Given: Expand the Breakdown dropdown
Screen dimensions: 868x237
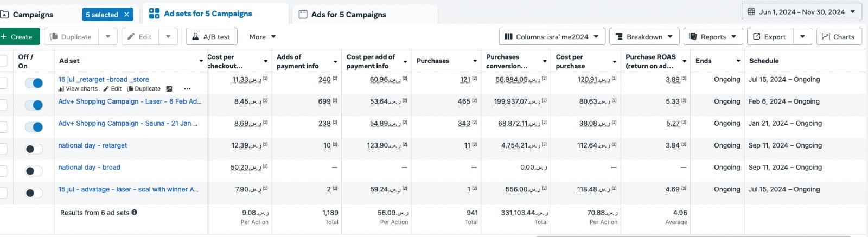Looking at the screenshot, I should (x=644, y=37).
